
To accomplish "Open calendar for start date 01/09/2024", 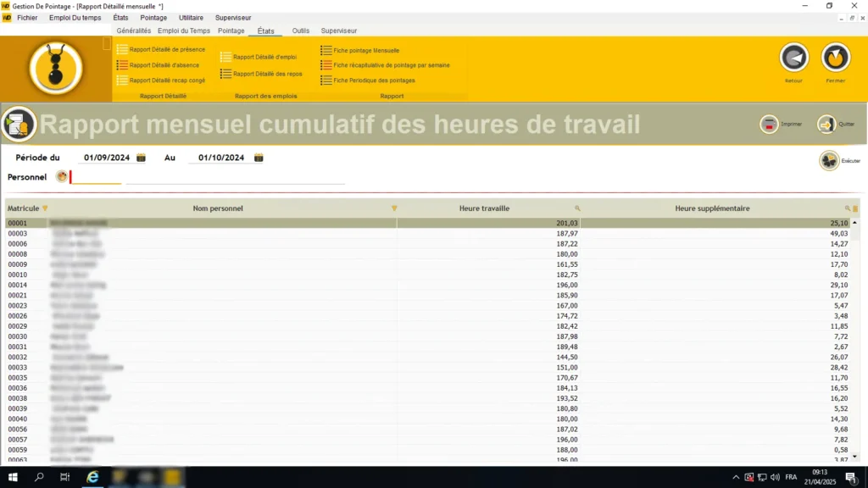I will click(x=142, y=158).
